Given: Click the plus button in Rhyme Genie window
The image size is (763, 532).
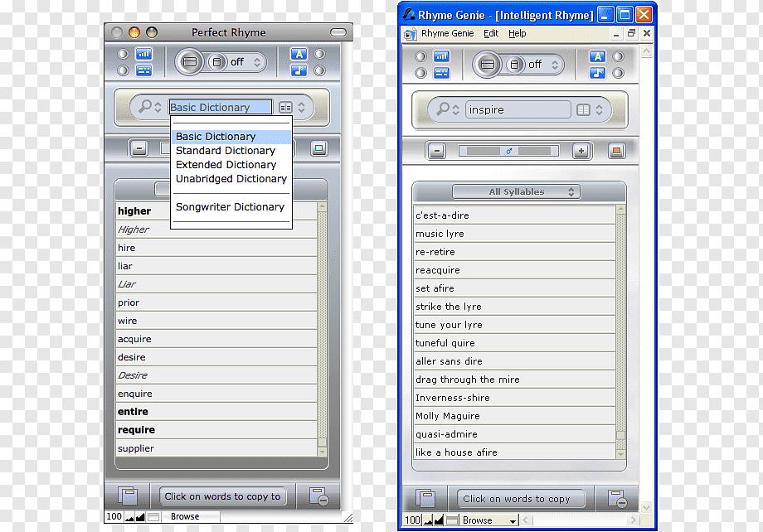Looking at the screenshot, I should pos(581,152).
